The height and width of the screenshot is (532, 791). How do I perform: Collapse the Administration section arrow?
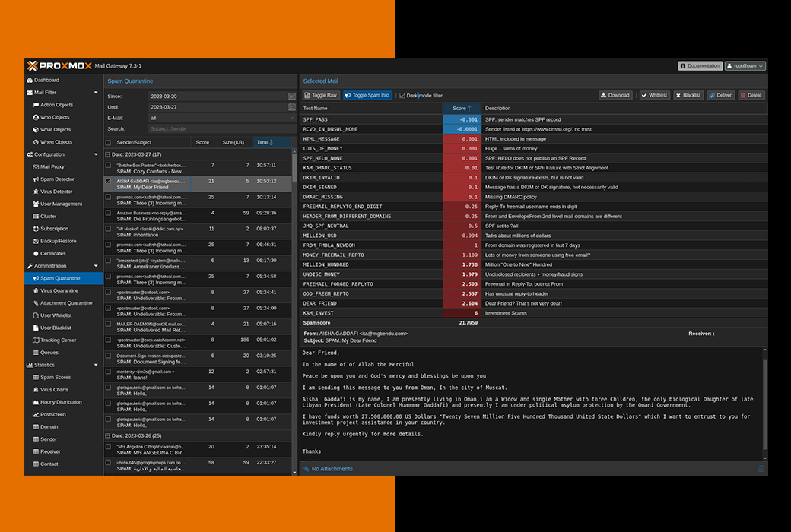96,266
